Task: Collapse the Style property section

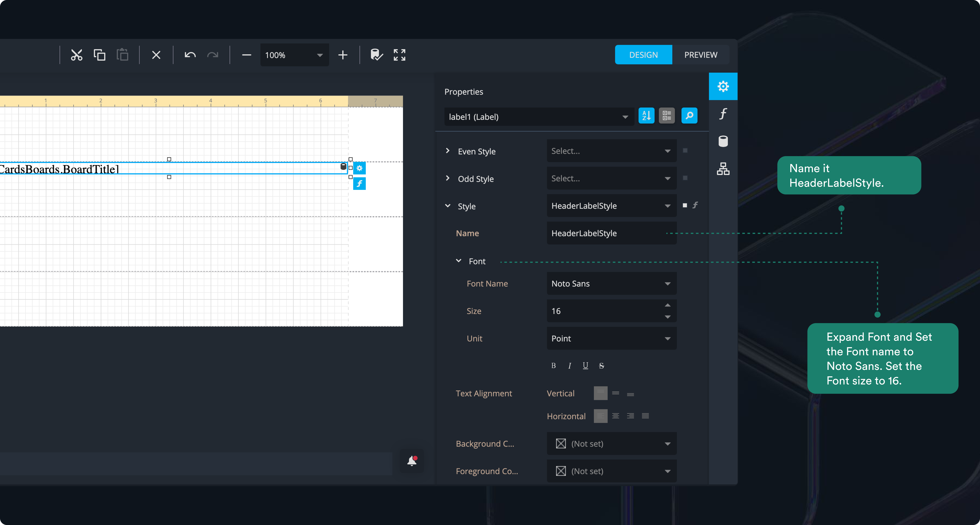Action: click(x=448, y=206)
